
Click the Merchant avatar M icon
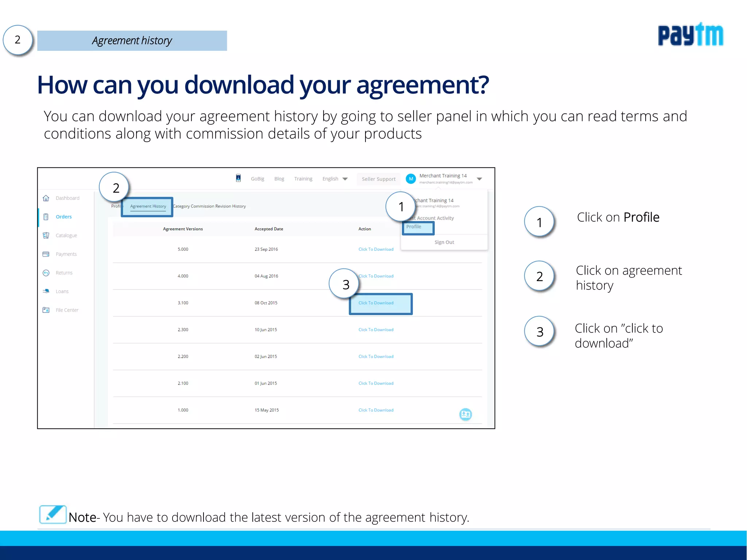click(x=411, y=179)
